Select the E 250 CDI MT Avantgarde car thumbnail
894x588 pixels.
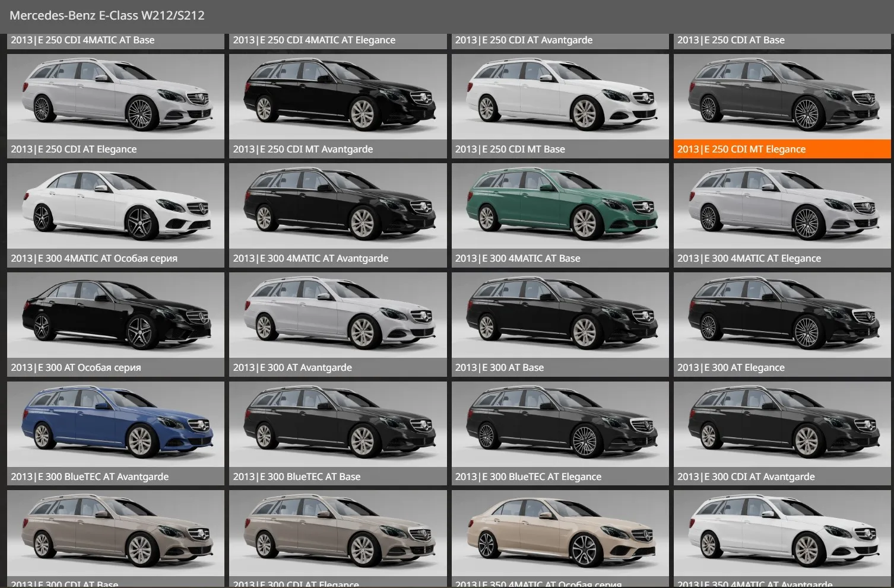point(338,97)
